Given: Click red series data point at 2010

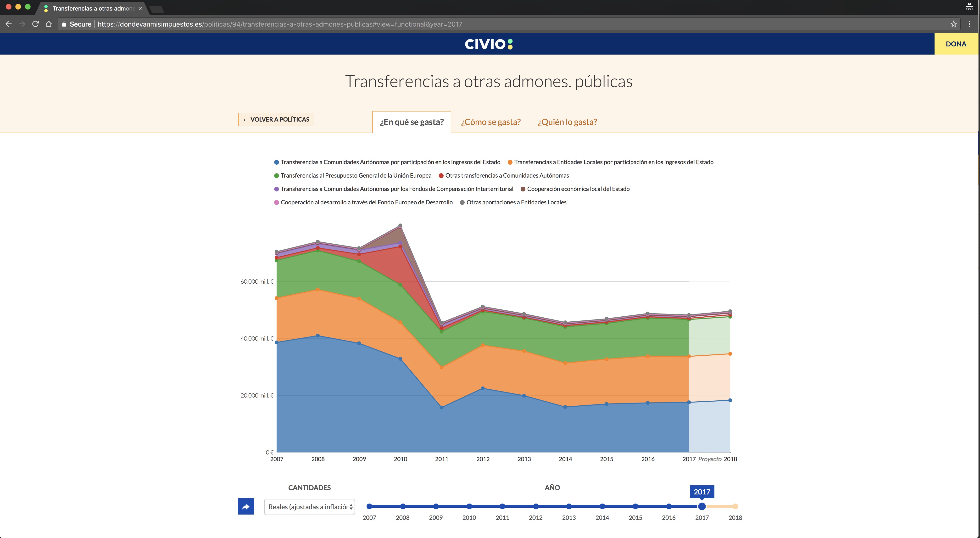Looking at the screenshot, I should (x=400, y=247).
